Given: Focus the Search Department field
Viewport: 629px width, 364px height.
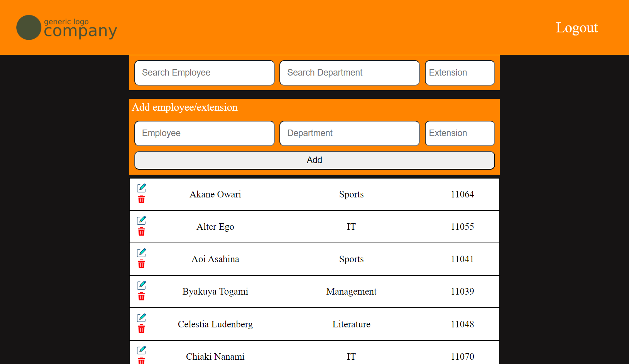Looking at the screenshot, I should 350,72.
